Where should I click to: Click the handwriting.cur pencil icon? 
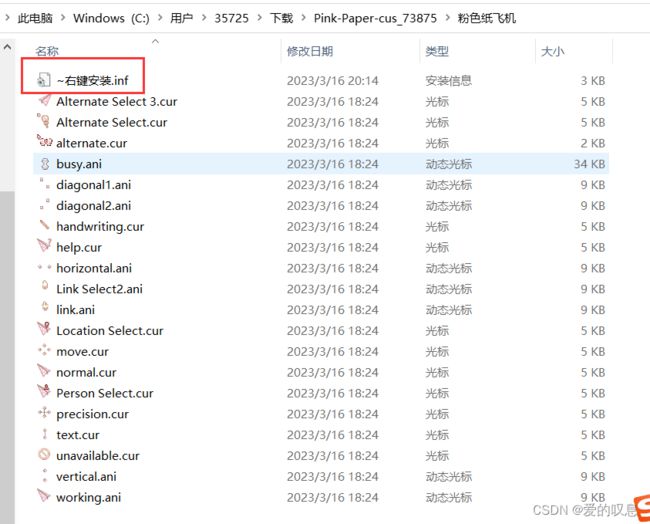tap(44, 225)
